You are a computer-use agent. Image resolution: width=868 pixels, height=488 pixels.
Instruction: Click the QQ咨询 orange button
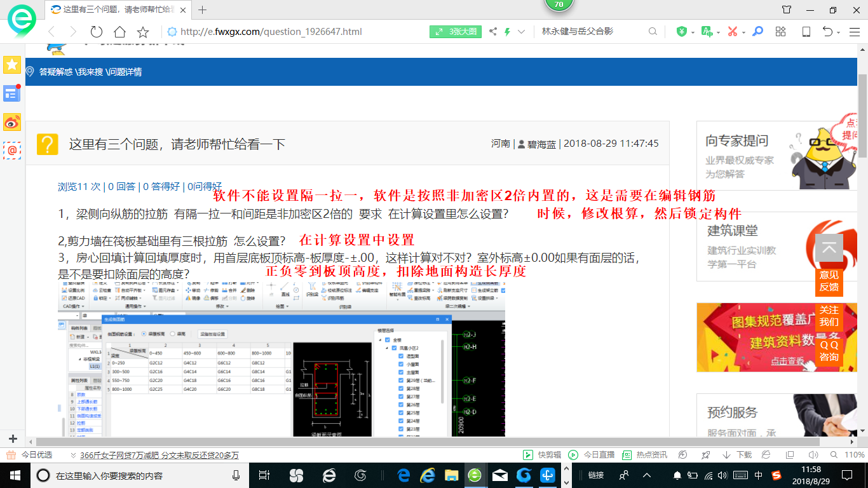[x=829, y=351]
